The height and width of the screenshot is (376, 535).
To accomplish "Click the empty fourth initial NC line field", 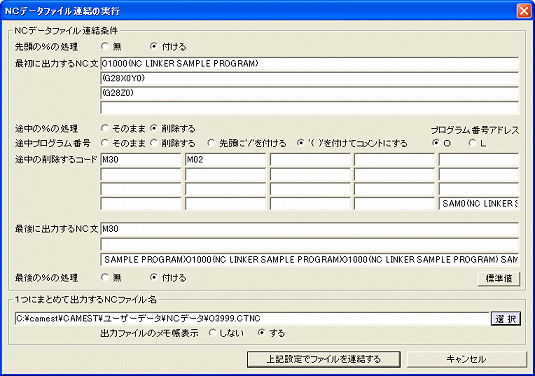I will (x=309, y=108).
